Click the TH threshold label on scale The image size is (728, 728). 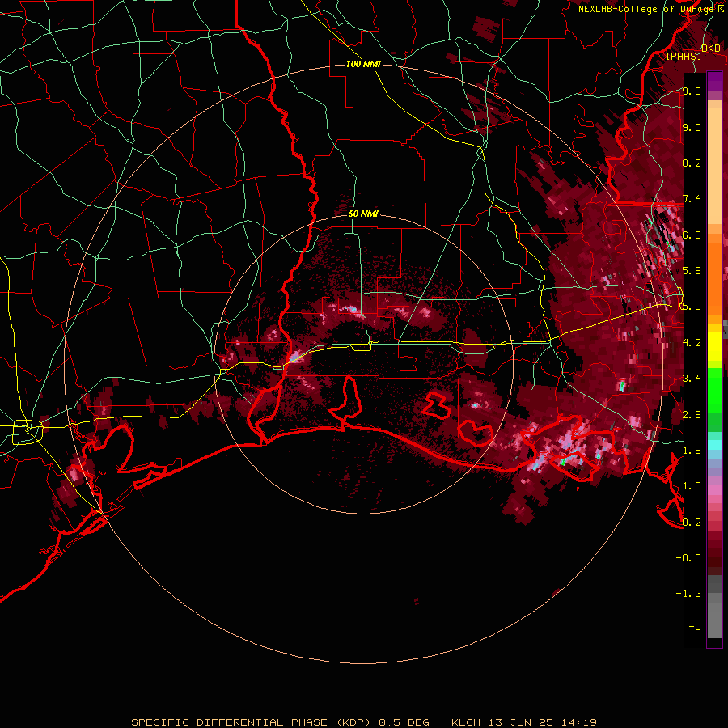click(695, 630)
